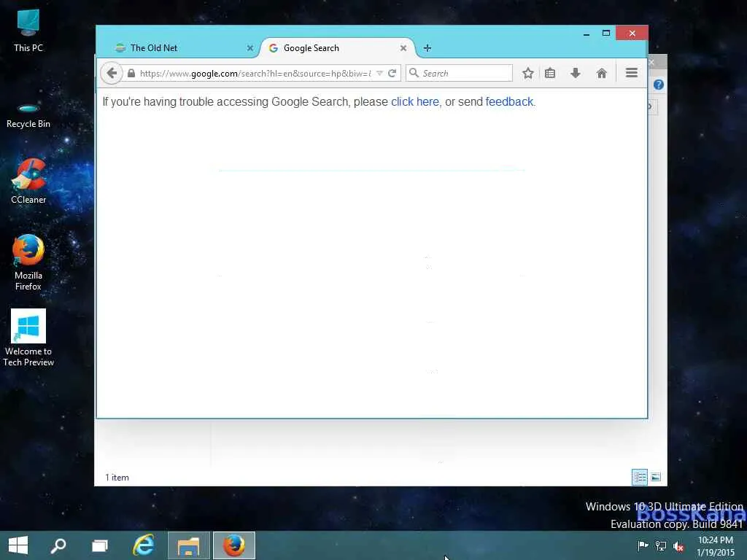Viewport: 747px width, 560px height.
Task: Open the Downloads arrow icon
Action: coord(576,74)
